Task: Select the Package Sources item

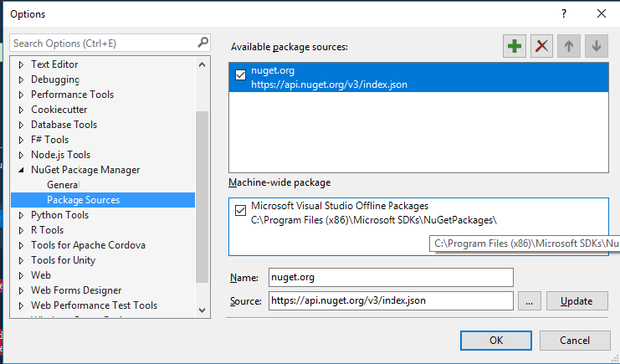Action: click(83, 200)
